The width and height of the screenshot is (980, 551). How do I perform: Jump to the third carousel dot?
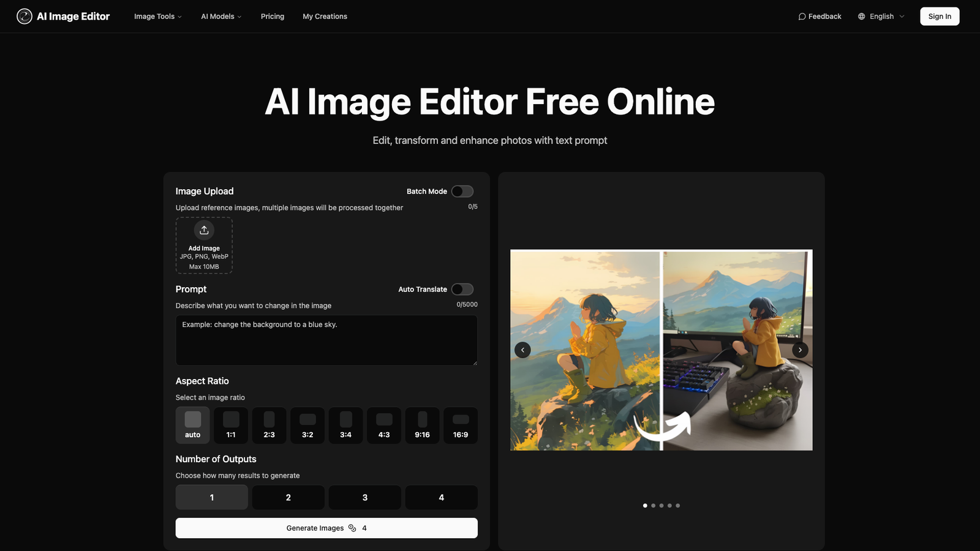[661, 506]
